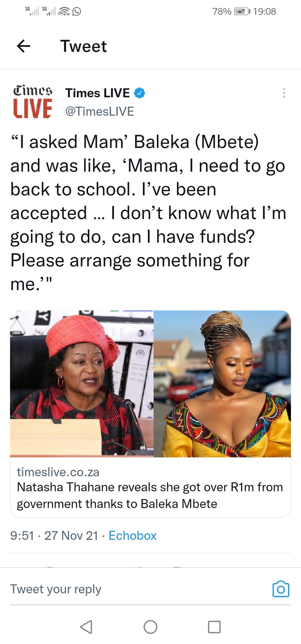This screenshot has height=644, width=301.
Task: Tap the camera icon in reply bar
Action: point(281,589)
